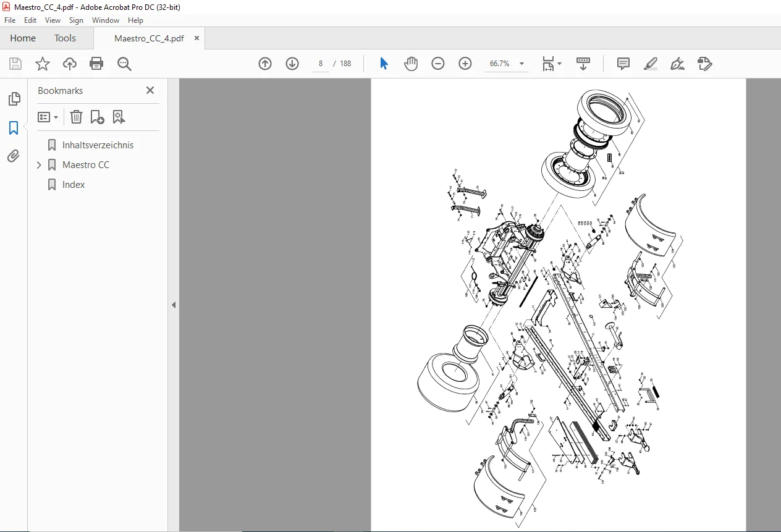Screen dimensions: 781x532
Task: Open the find text magnifier tool
Action: 124,64
